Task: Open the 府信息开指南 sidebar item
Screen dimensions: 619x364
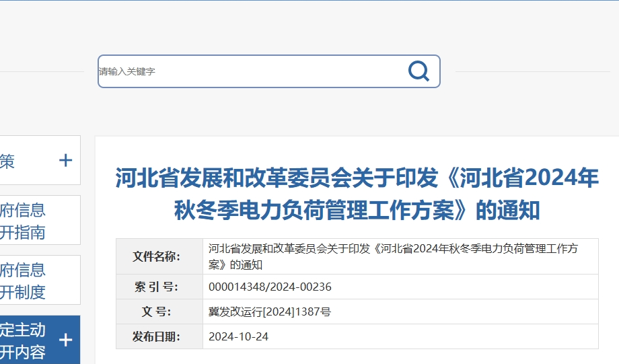Action: click(x=23, y=221)
